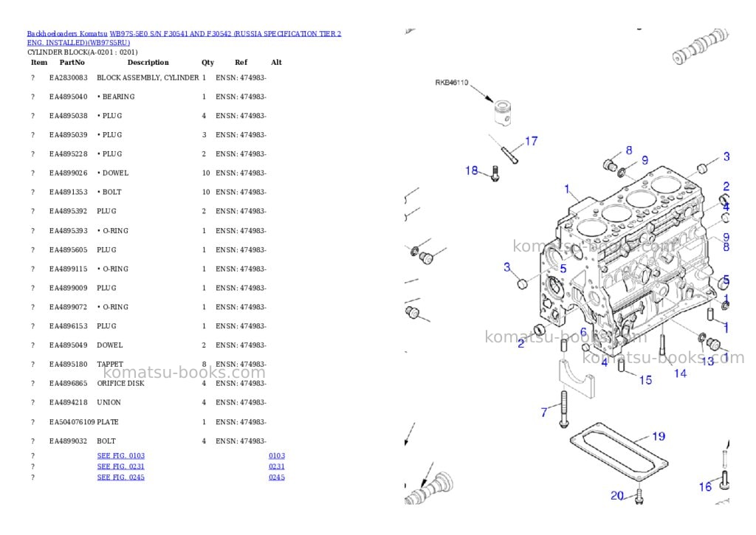Click the Item column header
This screenshot has width=756, height=535.
[39, 62]
